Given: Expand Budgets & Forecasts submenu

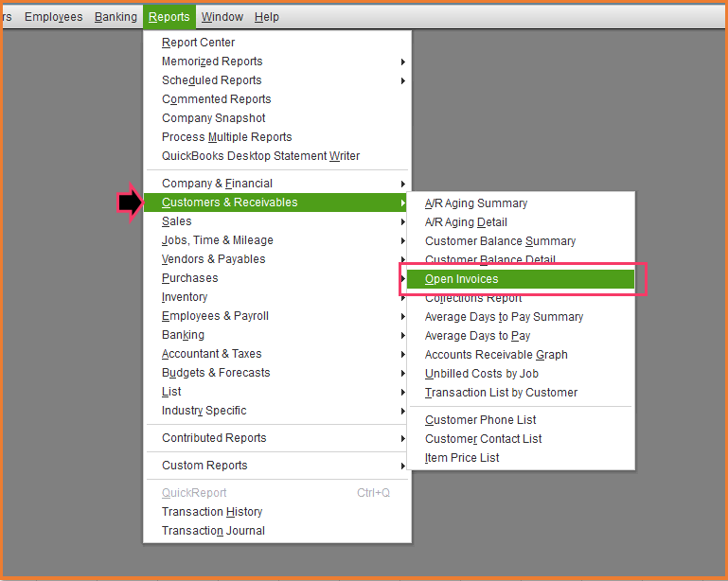Looking at the screenshot, I should tap(275, 373).
